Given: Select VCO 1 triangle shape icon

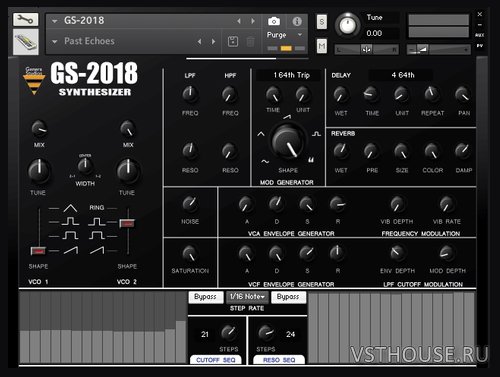Looking at the screenshot, I should tap(70, 208).
